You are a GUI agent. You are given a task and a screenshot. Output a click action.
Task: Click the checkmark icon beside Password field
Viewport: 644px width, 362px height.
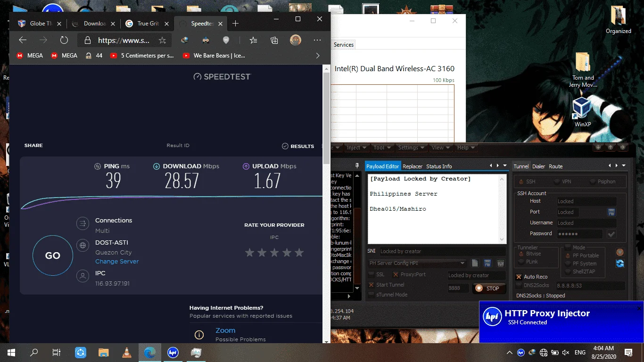tap(611, 234)
